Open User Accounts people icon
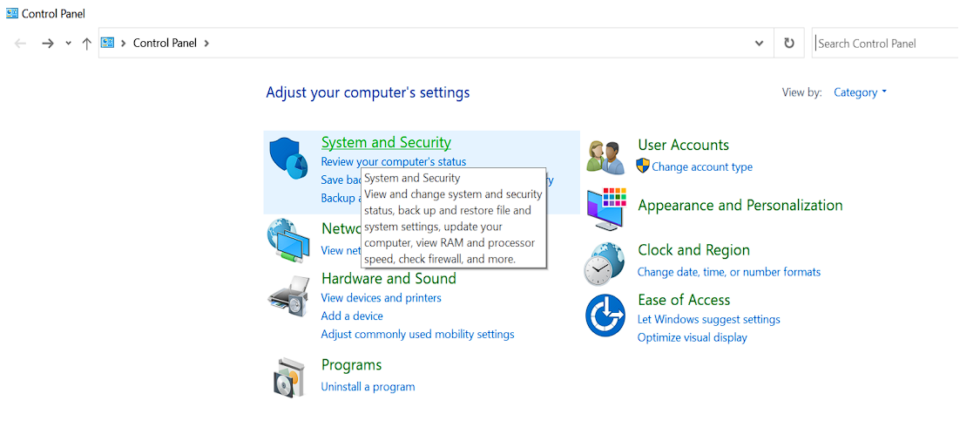980x448 pixels. tap(605, 157)
